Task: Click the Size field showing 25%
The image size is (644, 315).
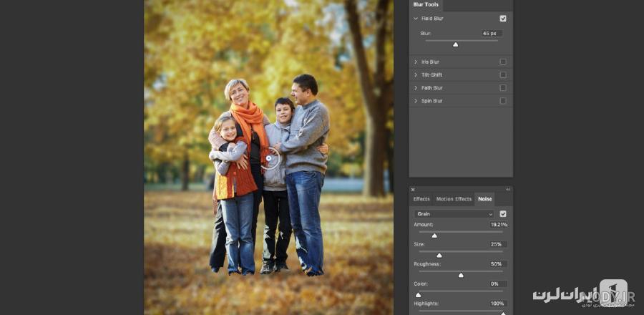Action: click(x=498, y=244)
